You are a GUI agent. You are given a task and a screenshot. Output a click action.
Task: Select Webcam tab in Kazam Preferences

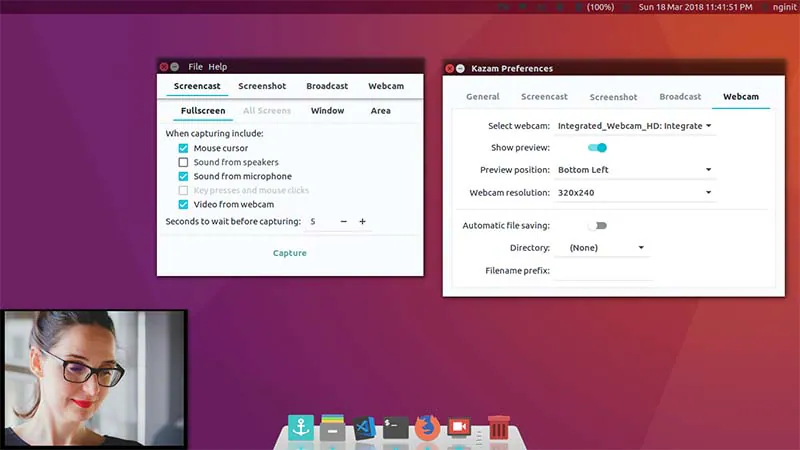tap(740, 96)
